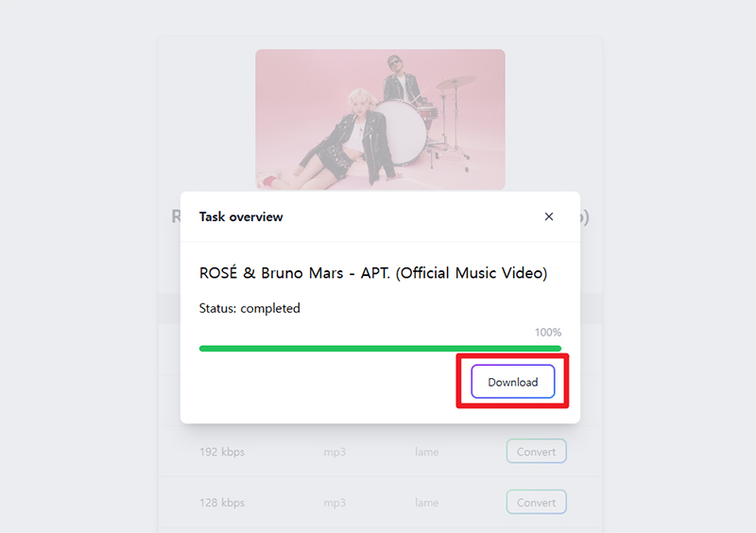756x533 pixels.
Task: Click the 'Task overview' heading
Action: coord(241,217)
